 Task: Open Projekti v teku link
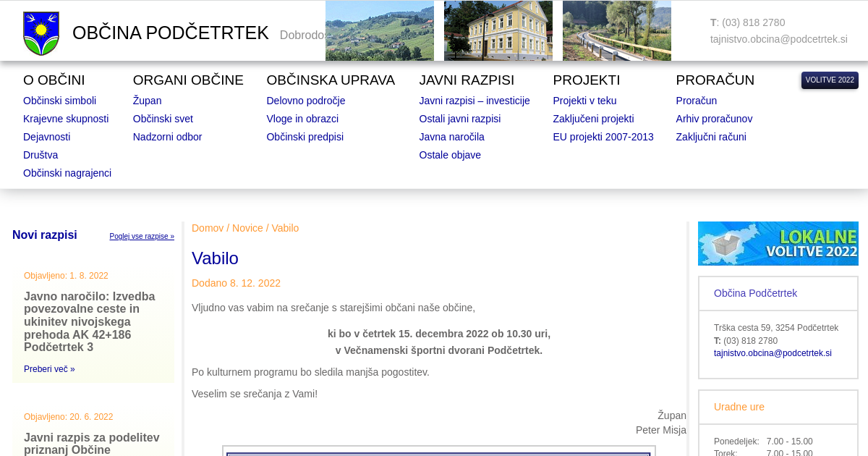click(x=584, y=101)
